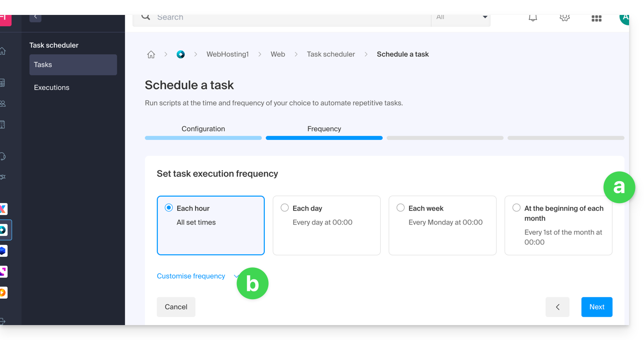Open the apps grid menu

coord(596,18)
